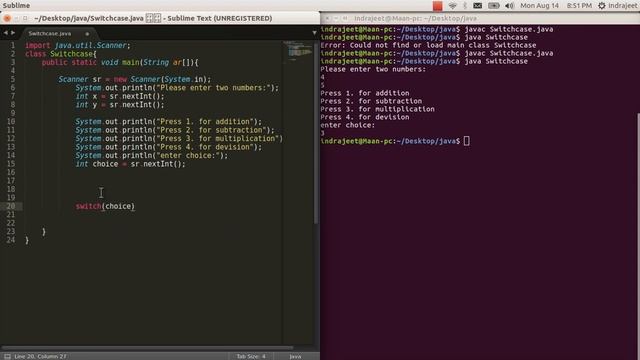The width and height of the screenshot is (640, 360).
Task: Click line number 20 in the gutter
Action: point(11,206)
